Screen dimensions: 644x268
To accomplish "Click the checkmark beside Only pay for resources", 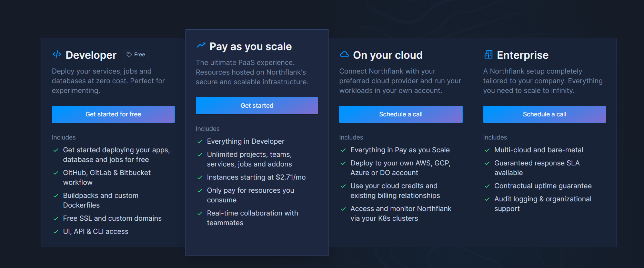I will click(200, 191).
